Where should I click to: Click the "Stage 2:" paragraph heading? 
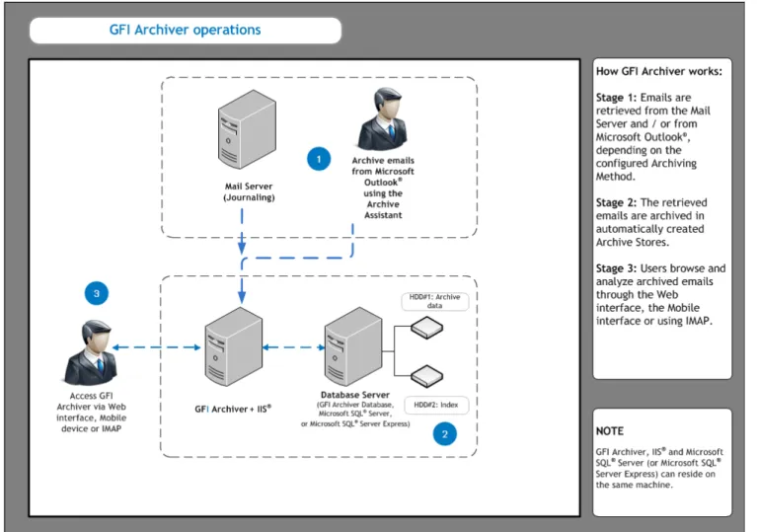(616, 202)
